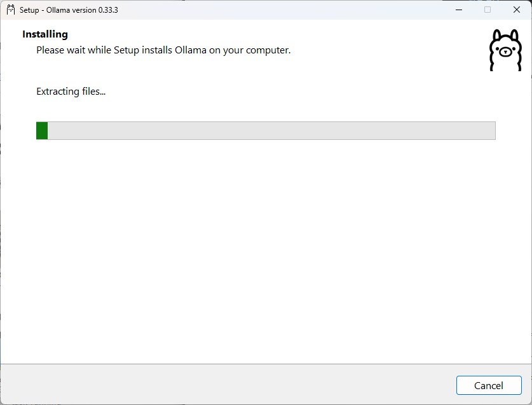Click the green filled portion of progress bar

tap(42, 131)
